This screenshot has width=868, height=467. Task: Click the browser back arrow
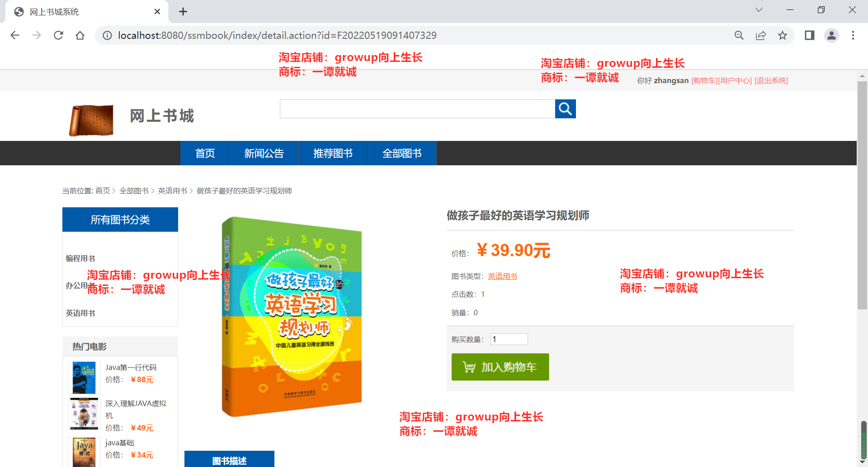coord(15,35)
